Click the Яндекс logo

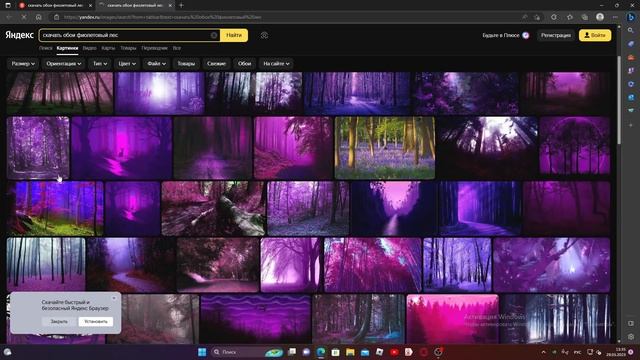pos(19,35)
